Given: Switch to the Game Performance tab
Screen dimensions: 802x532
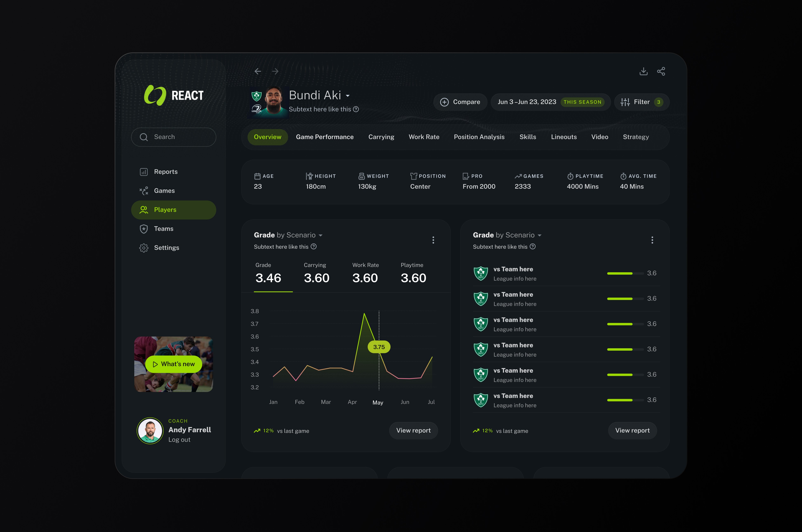Looking at the screenshot, I should tap(324, 137).
